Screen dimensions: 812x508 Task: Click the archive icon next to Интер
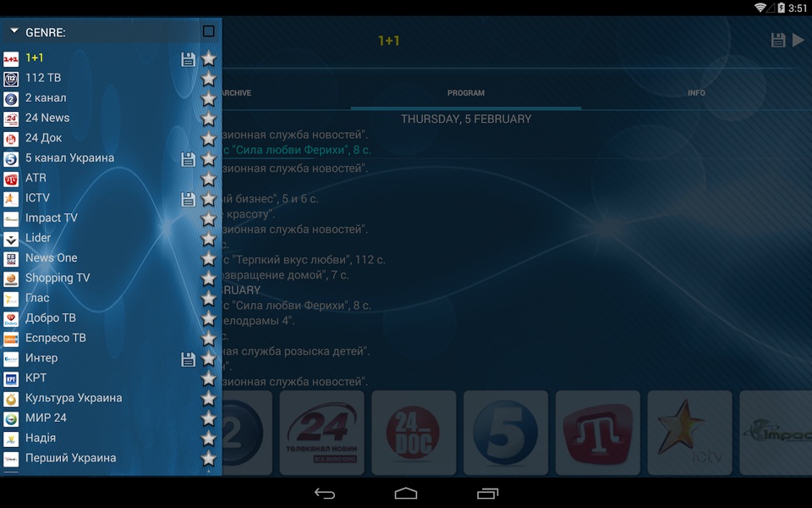pos(188,359)
